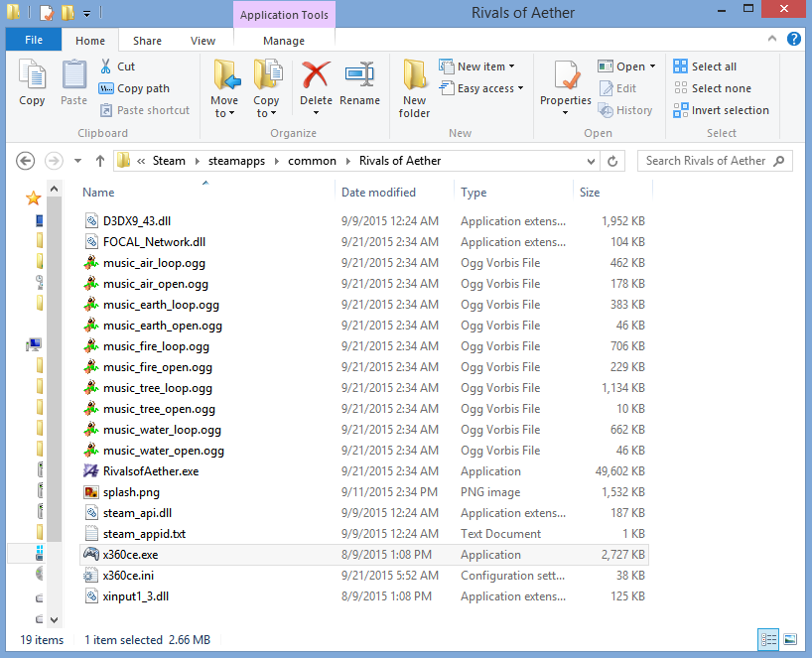Expand the Delete dropdown arrow
812x658 pixels.
point(316,113)
